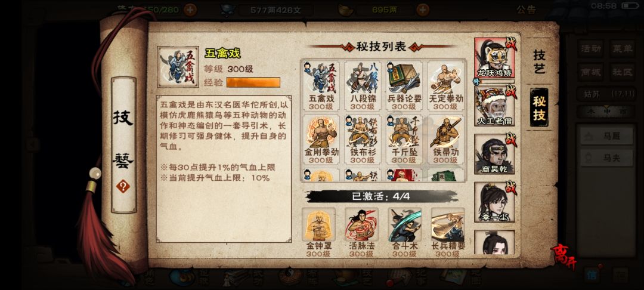Switch to the 技艺 tab
This screenshot has height=290, width=644.
[x=539, y=61]
